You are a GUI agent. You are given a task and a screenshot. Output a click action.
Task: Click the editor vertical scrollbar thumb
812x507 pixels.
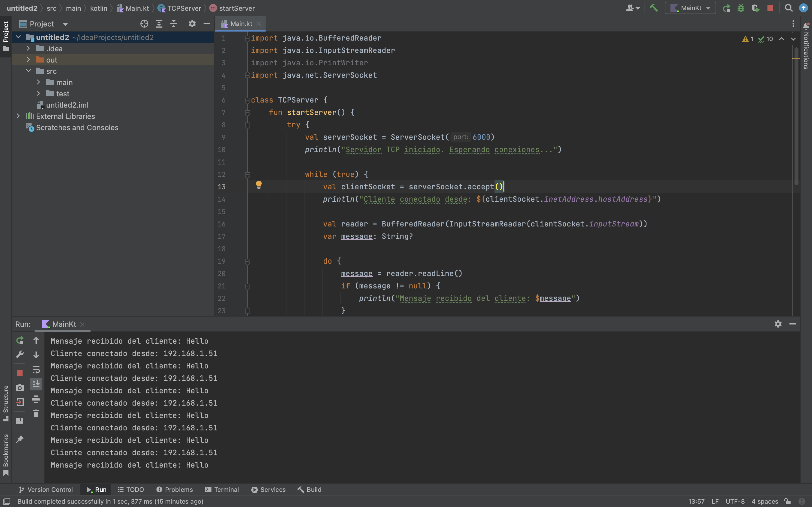796,116
